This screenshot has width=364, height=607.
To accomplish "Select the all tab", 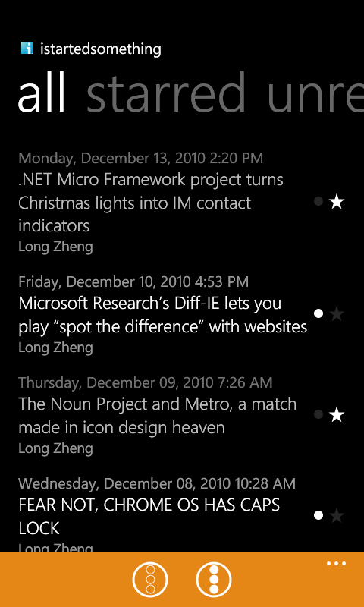I will (42, 93).
